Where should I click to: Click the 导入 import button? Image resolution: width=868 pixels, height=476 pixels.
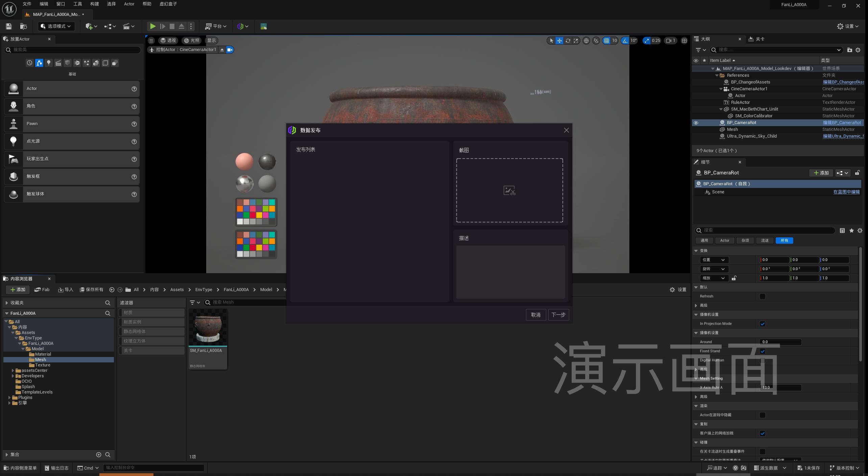pyautogui.click(x=66, y=290)
